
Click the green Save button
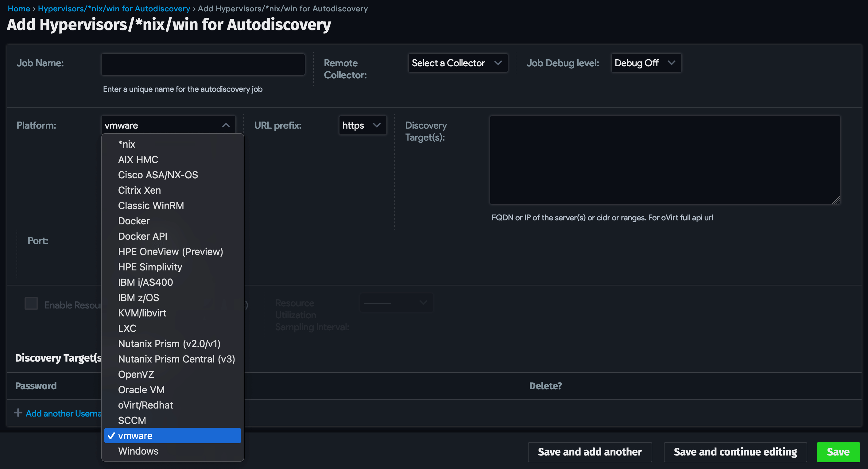coord(838,452)
